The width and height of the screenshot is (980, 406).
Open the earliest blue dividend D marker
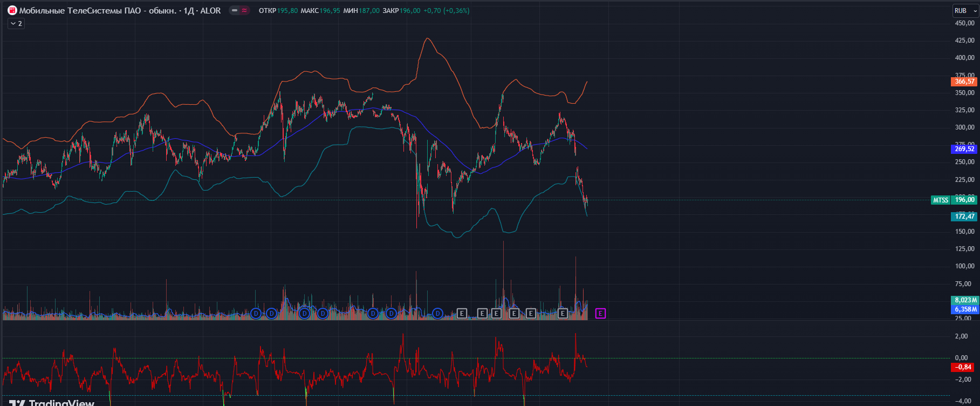pyautogui.click(x=256, y=314)
